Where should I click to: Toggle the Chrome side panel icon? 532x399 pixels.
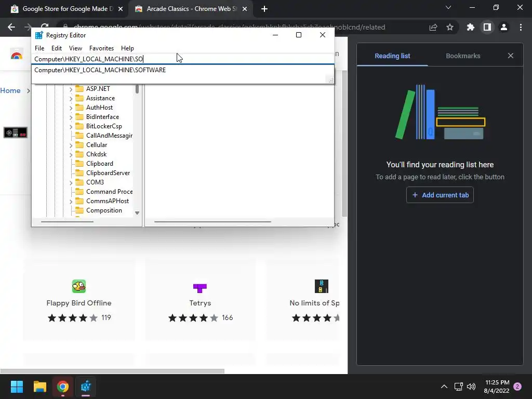(x=487, y=27)
